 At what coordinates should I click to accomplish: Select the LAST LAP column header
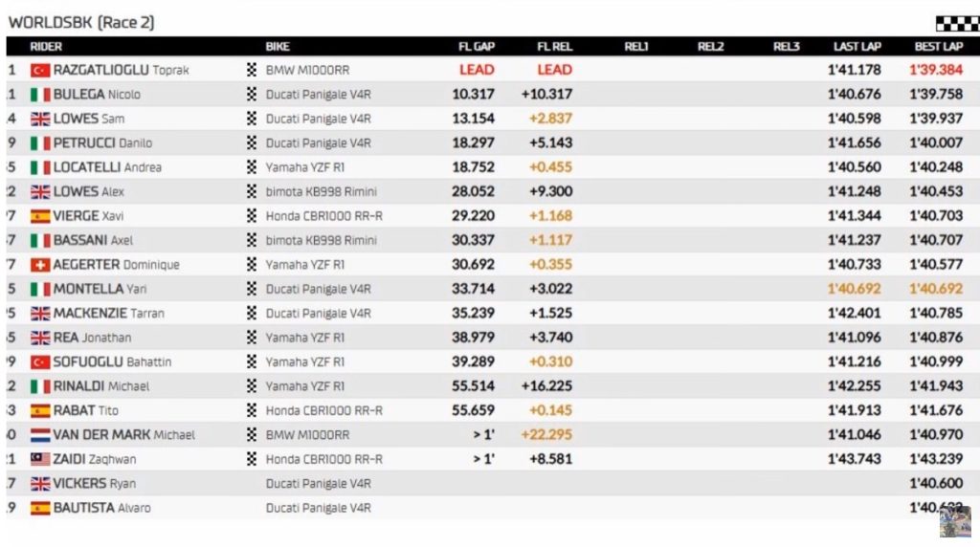click(857, 46)
